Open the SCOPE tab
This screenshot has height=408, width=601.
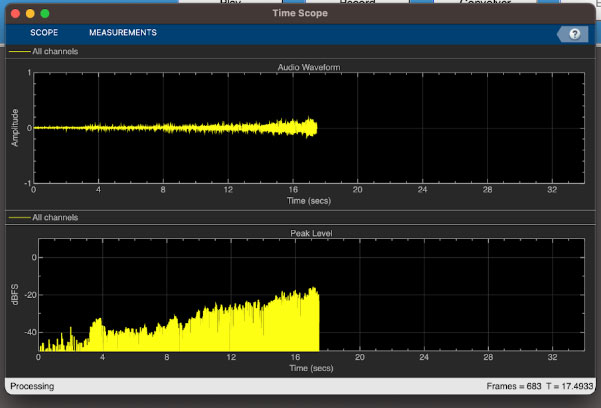pyautogui.click(x=44, y=33)
